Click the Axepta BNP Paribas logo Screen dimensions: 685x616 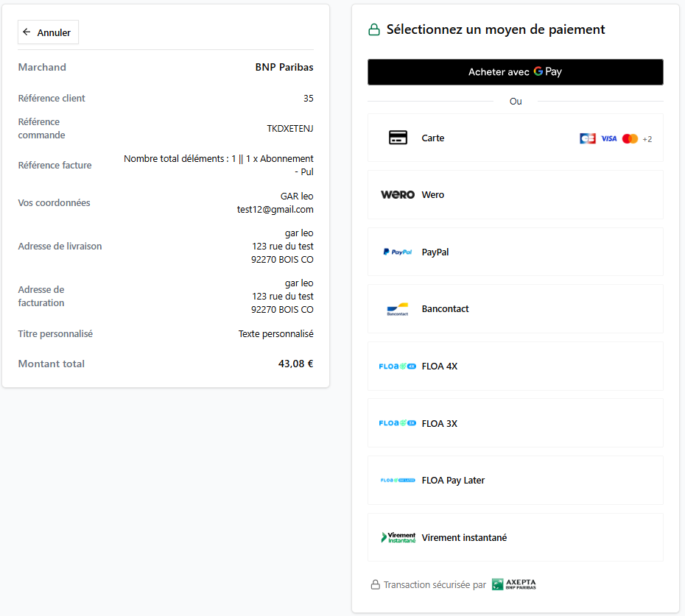point(514,584)
